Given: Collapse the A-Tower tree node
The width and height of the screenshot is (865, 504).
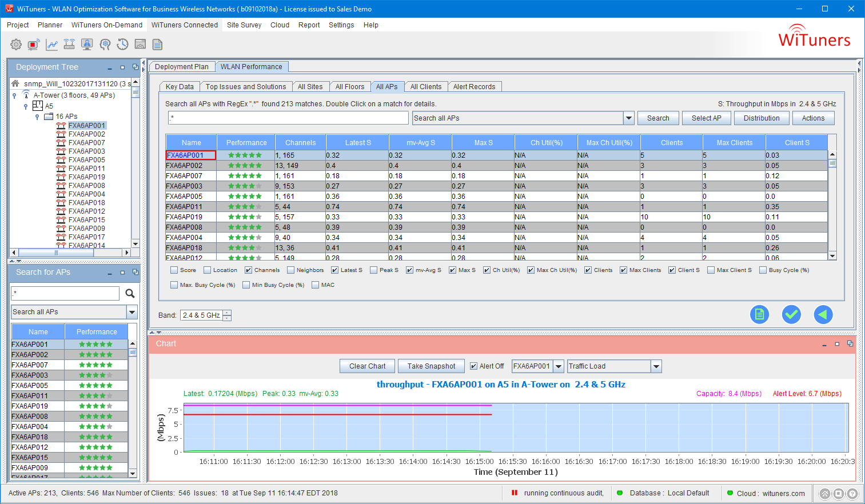Looking at the screenshot, I should click(x=14, y=96).
